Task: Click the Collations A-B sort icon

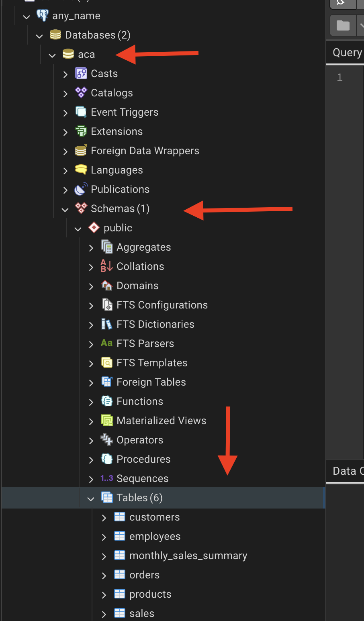Action: coord(106,266)
